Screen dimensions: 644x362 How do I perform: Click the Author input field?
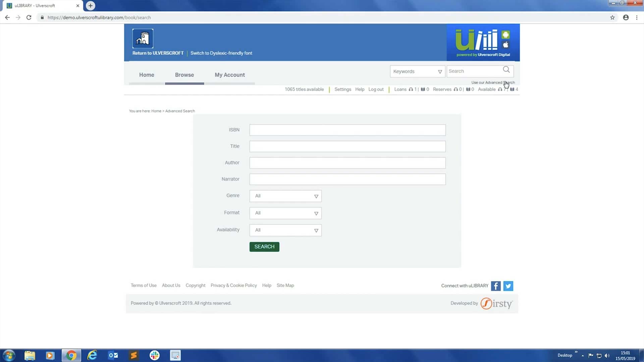click(347, 162)
